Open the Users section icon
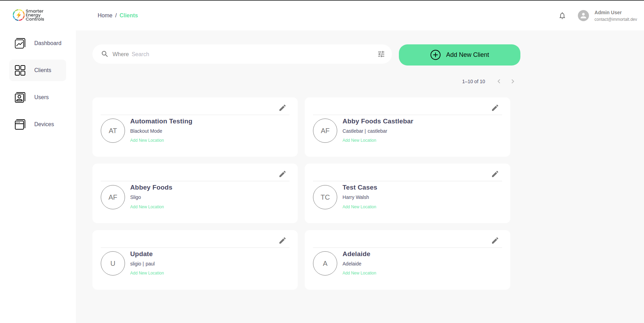This screenshot has width=644, height=323. click(x=20, y=97)
